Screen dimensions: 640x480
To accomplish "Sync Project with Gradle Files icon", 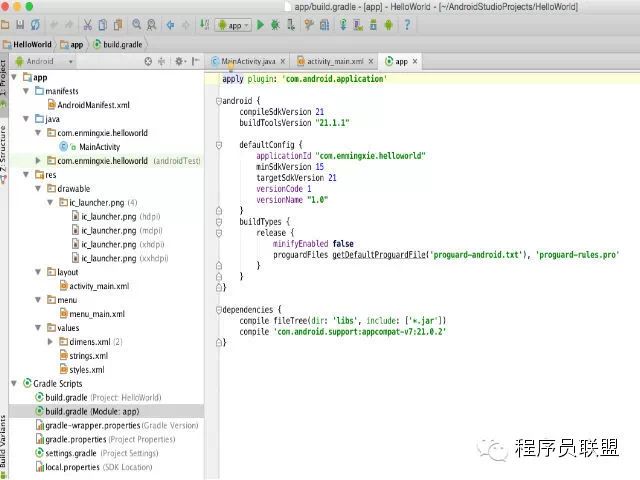I will [x=343, y=25].
